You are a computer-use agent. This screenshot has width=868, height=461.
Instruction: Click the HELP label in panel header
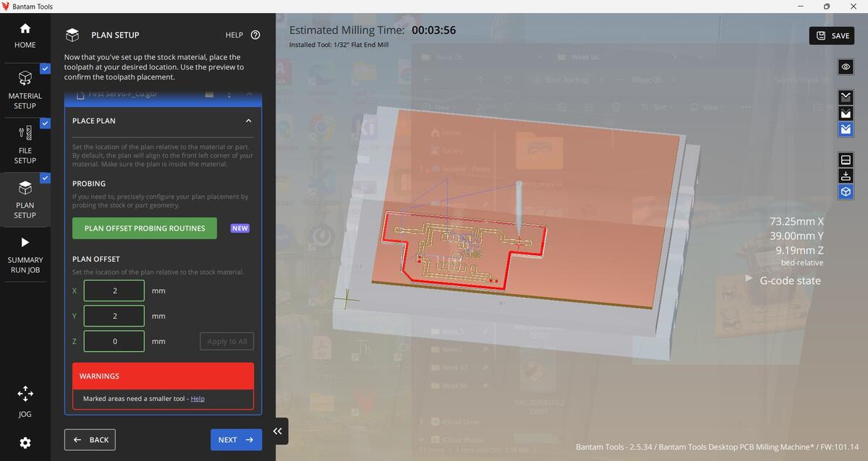234,35
